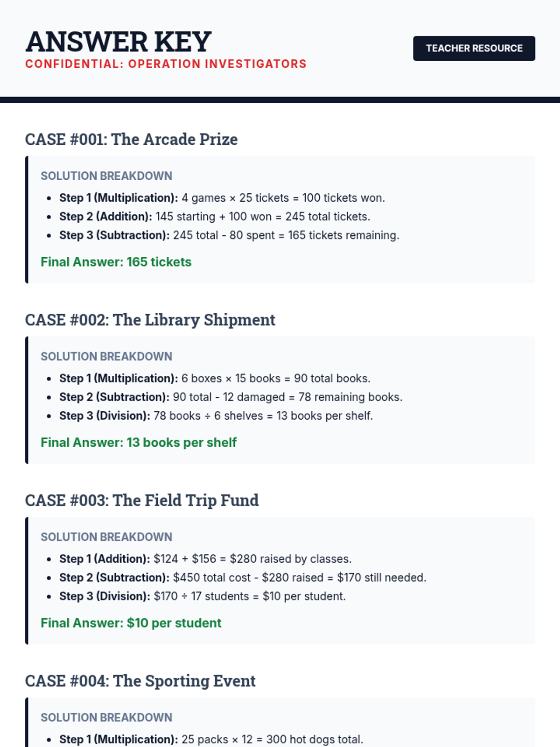
Task: Click Step 2 $450 total cost line
Action: (x=243, y=578)
